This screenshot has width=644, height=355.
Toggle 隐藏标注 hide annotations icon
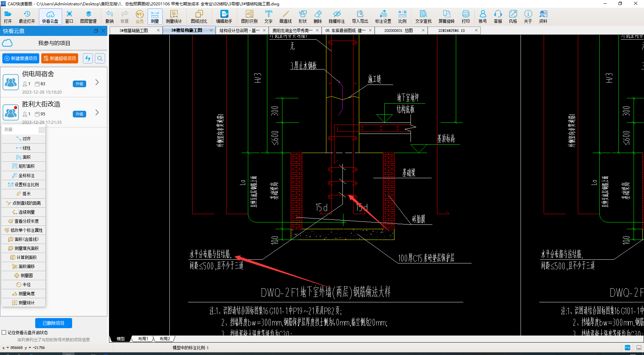pyautogui.click(x=337, y=16)
